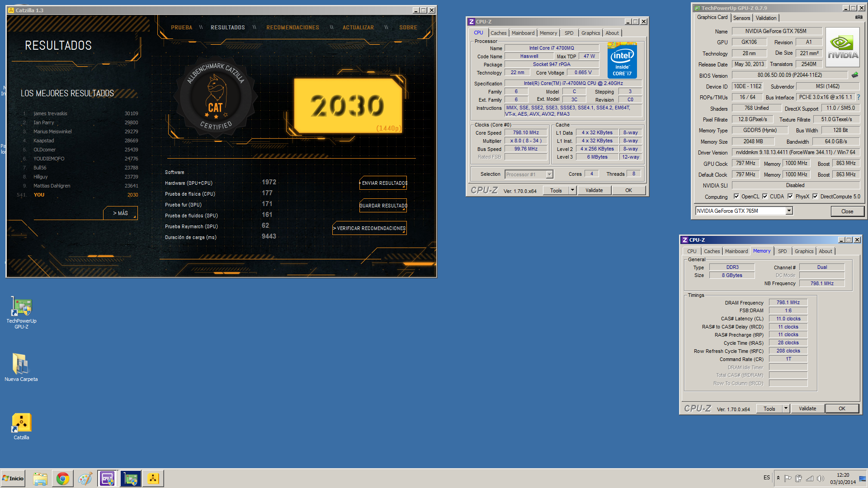The width and height of the screenshot is (868, 488).
Task: Switch to CPU-Z taskbar button
Action: pyautogui.click(x=108, y=479)
